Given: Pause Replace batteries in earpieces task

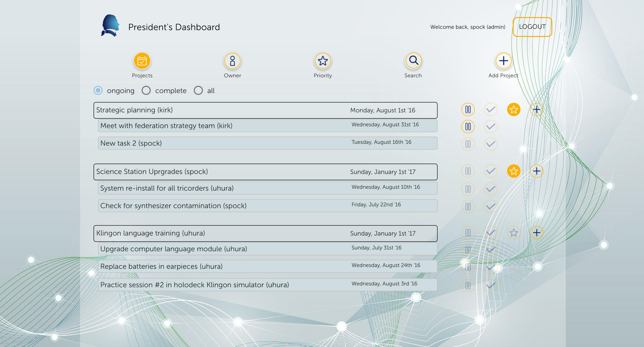Looking at the screenshot, I should pos(468,267).
